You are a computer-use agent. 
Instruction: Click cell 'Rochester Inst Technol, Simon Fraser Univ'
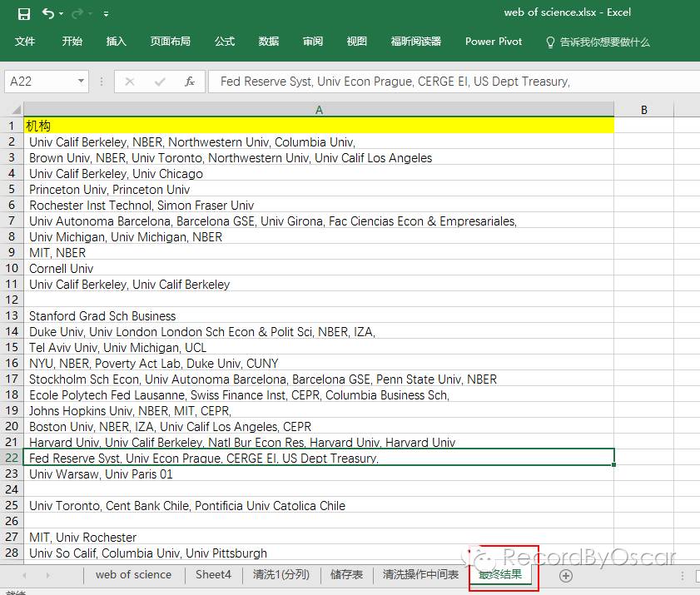[319, 206]
